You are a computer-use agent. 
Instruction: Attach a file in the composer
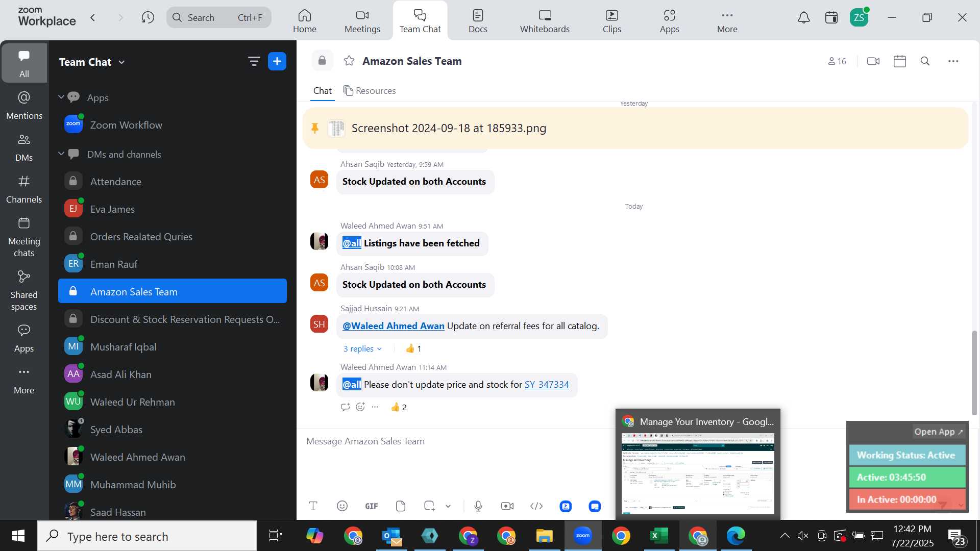pyautogui.click(x=401, y=506)
